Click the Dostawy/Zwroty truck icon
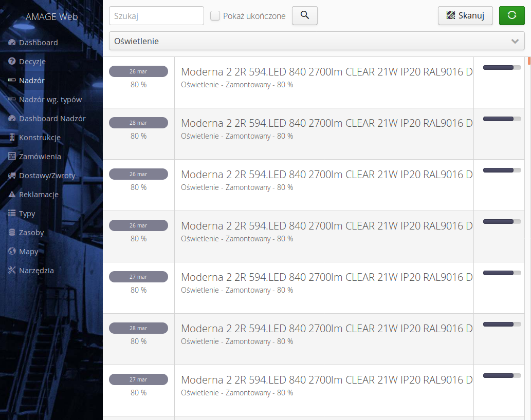 point(12,176)
